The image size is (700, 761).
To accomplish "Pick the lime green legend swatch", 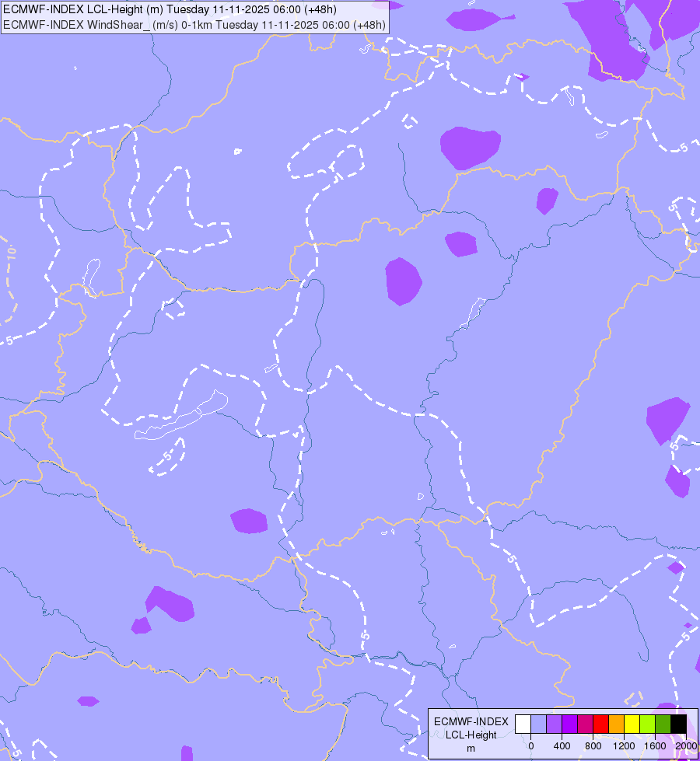I will click(x=648, y=724).
